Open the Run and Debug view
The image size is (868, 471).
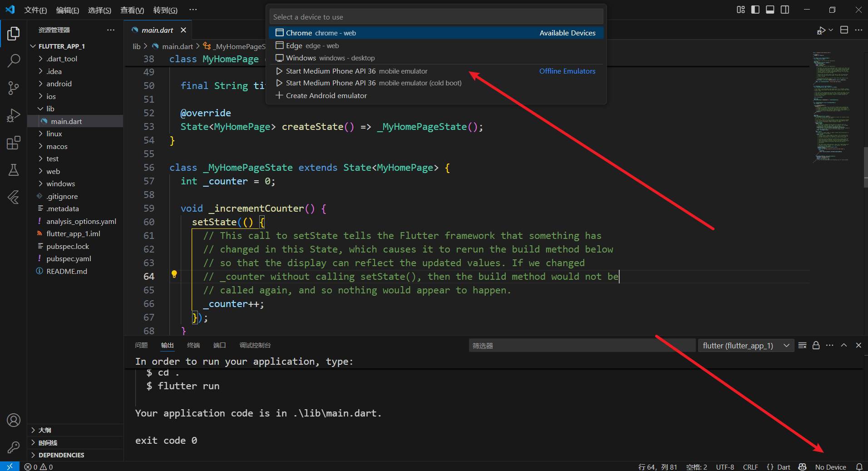14,115
